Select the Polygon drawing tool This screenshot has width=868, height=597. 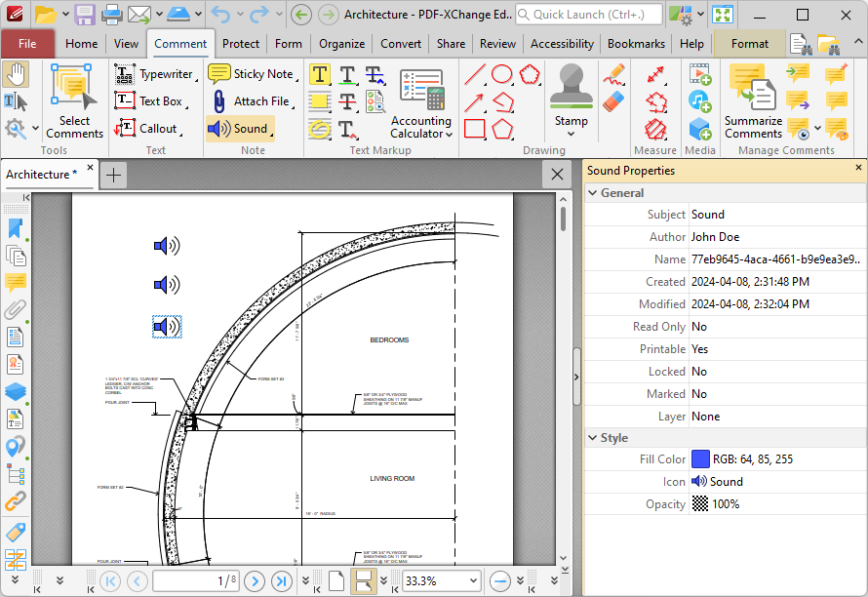tap(502, 129)
